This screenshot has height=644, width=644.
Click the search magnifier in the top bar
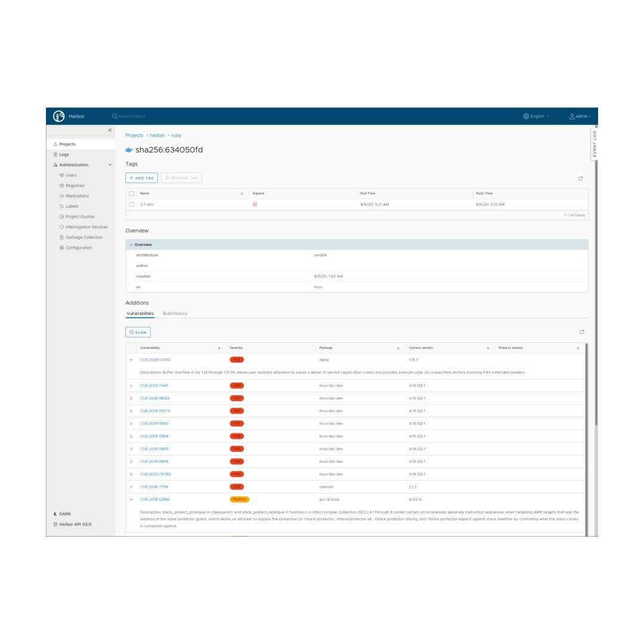pyautogui.click(x=114, y=116)
